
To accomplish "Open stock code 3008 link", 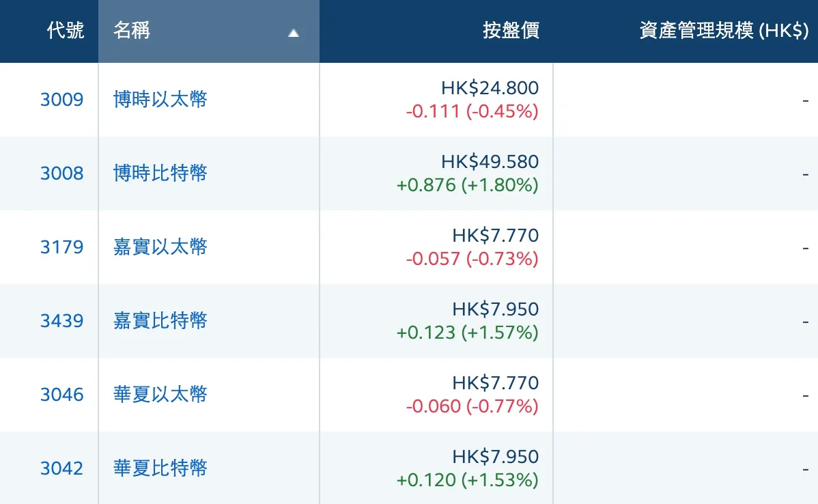I will (61, 173).
